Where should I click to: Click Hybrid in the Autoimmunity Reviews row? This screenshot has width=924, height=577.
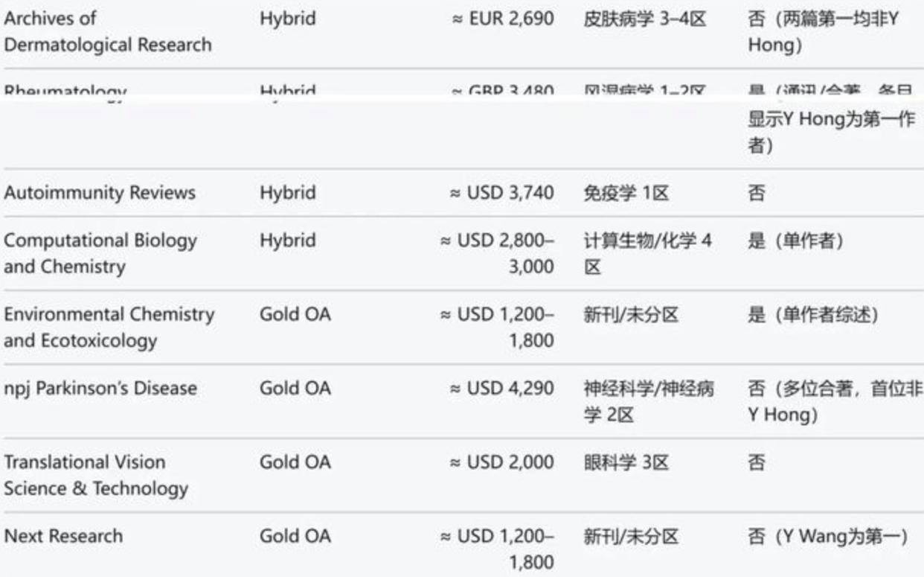tap(287, 193)
